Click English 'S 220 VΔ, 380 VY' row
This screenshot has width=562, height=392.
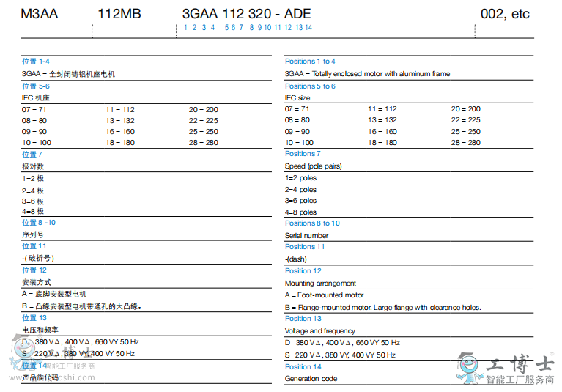[x=340, y=355]
